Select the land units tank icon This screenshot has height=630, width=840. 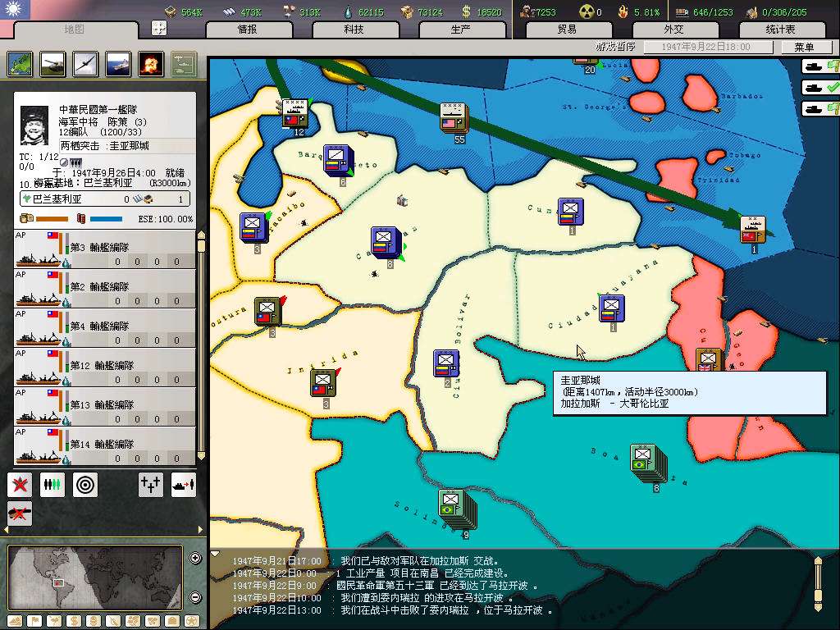point(52,63)
